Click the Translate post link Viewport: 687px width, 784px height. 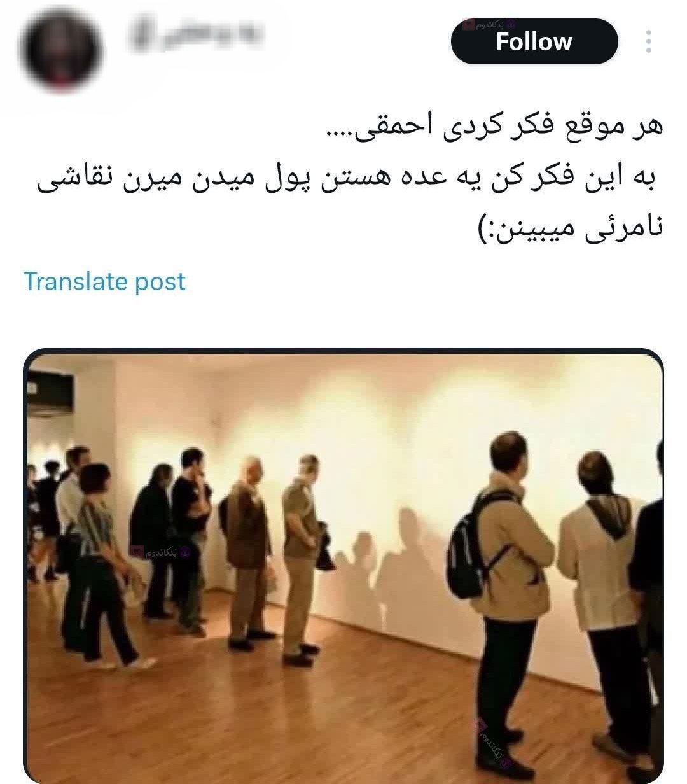(104, 281)
